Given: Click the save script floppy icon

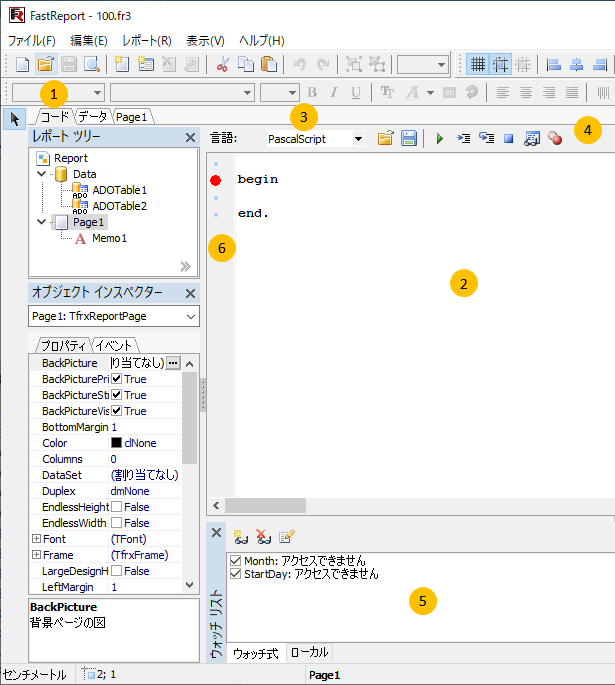Looking at the screenshot, I should [x=408, y=139].
